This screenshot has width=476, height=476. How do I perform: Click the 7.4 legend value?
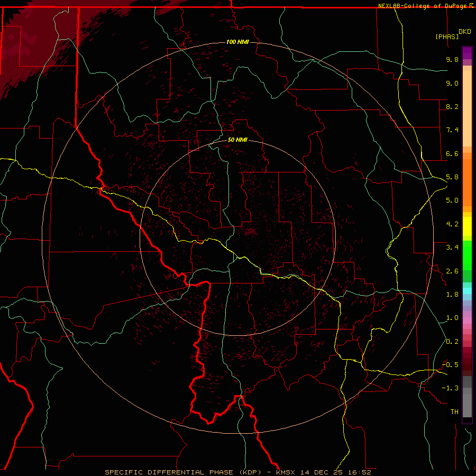coord(452,130)
